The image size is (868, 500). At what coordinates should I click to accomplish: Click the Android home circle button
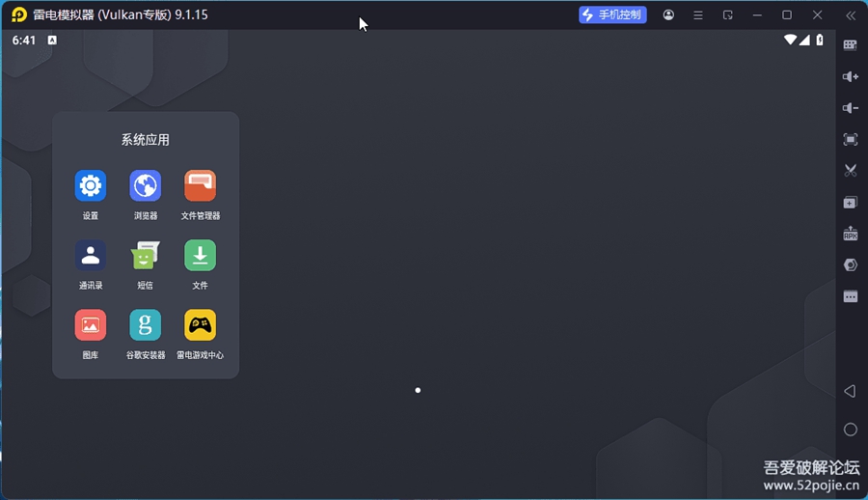click(851, 430)
